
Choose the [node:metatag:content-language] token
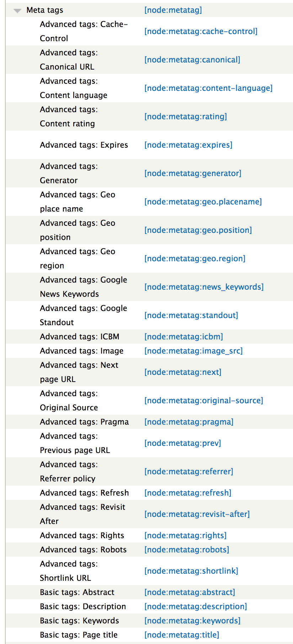208,88
